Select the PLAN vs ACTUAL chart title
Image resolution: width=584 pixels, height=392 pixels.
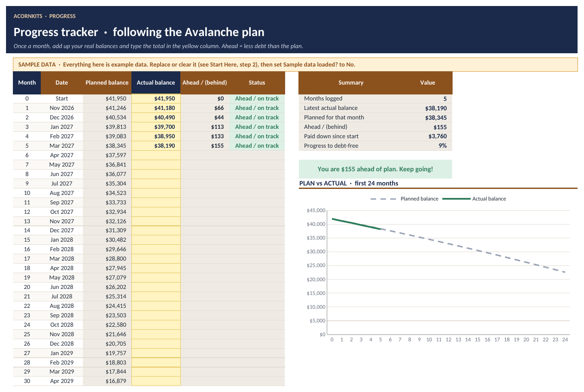[349, 183]
